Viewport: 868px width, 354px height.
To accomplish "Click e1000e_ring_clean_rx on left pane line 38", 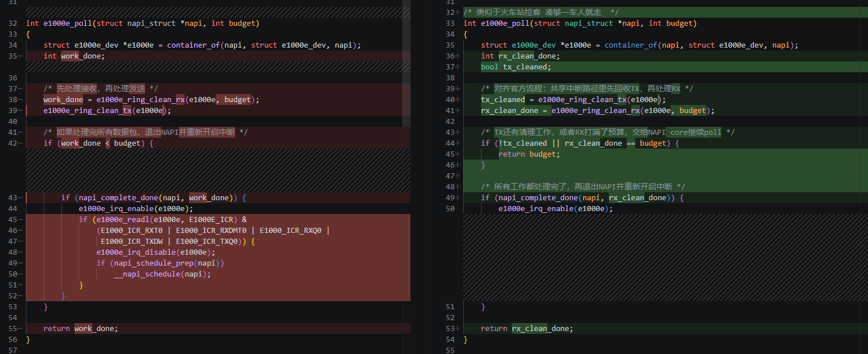I will coord(140,99).
